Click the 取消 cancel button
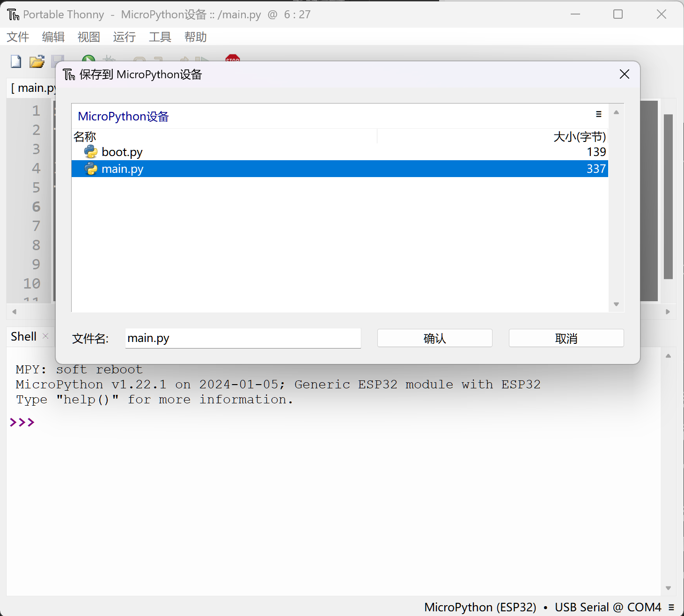The image size is (684, 616). (x=566, y=338)
